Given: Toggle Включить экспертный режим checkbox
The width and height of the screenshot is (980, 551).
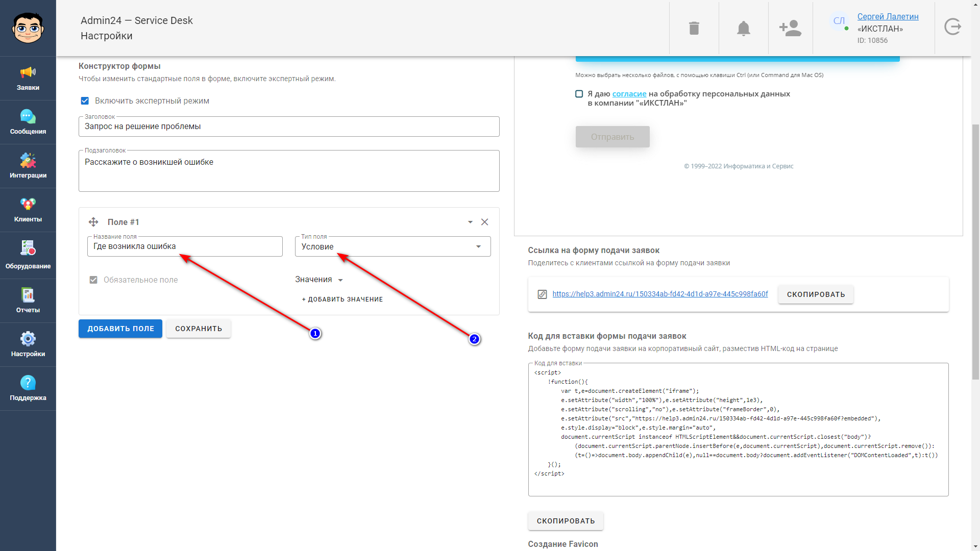Looking at the screenshot, I should point(85,101).
